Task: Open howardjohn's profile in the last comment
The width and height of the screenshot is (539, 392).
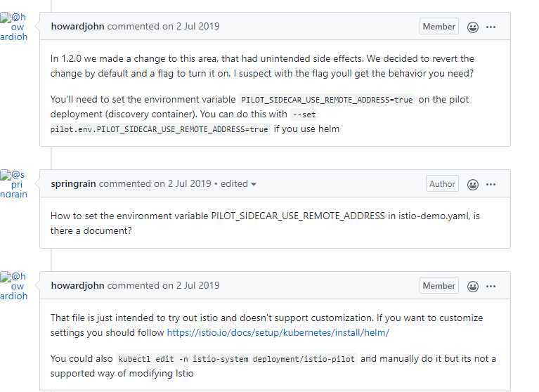Action: coord(77,285)
